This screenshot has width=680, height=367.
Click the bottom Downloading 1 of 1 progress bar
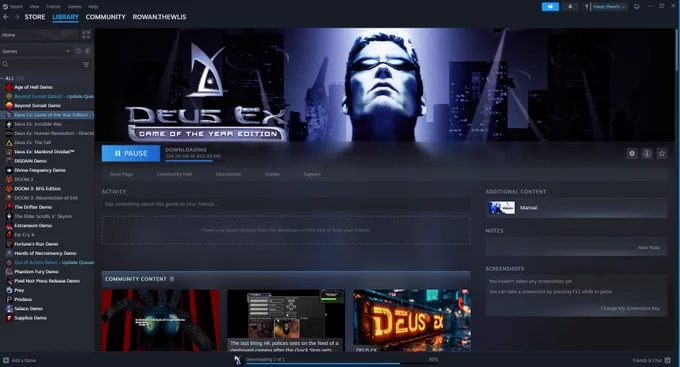click(x=343, y=364)
